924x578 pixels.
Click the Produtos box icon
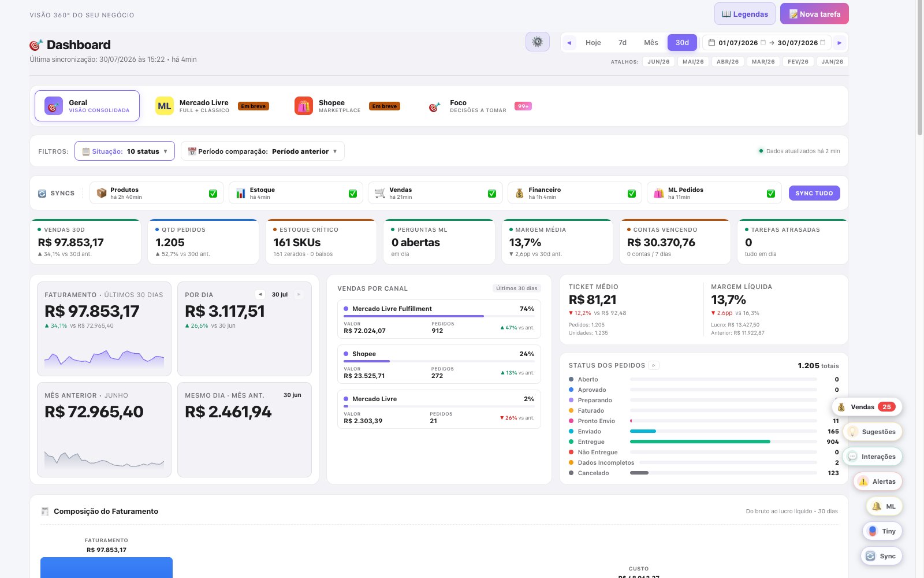(102, 193)
